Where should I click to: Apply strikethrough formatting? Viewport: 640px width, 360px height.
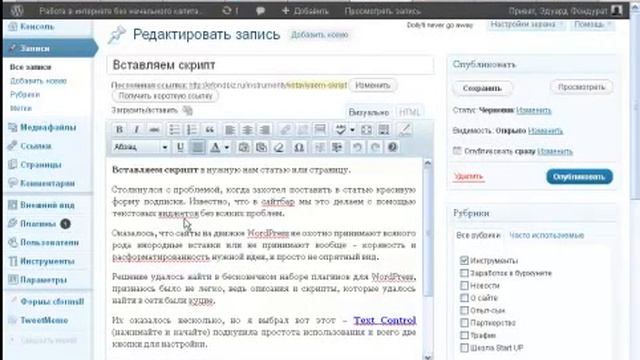[x=154, y=130]
